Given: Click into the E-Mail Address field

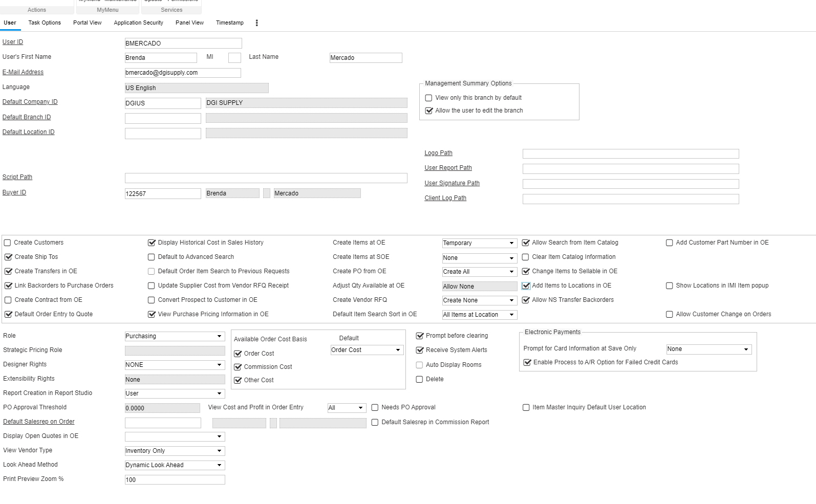Looking at the screenshot, I should coord(182,73).
